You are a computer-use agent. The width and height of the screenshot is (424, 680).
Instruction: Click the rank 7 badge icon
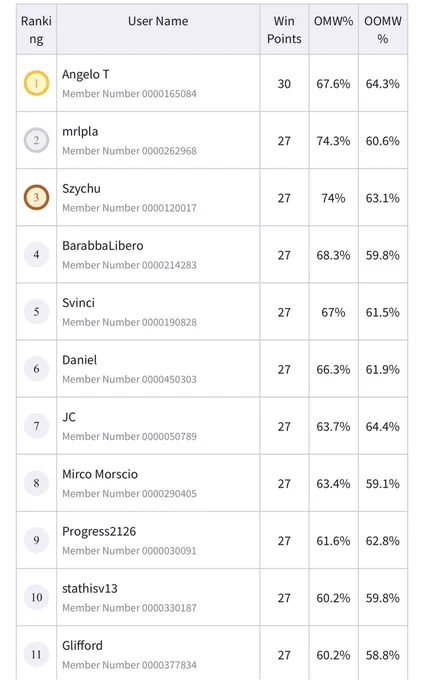(36, 426)
